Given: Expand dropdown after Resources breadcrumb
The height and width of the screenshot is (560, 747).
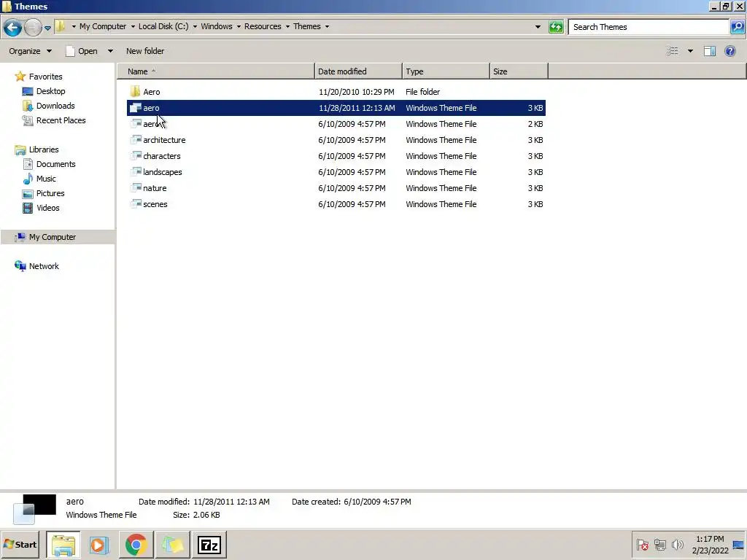Looking at the screenshot, I should click(287, 27).
